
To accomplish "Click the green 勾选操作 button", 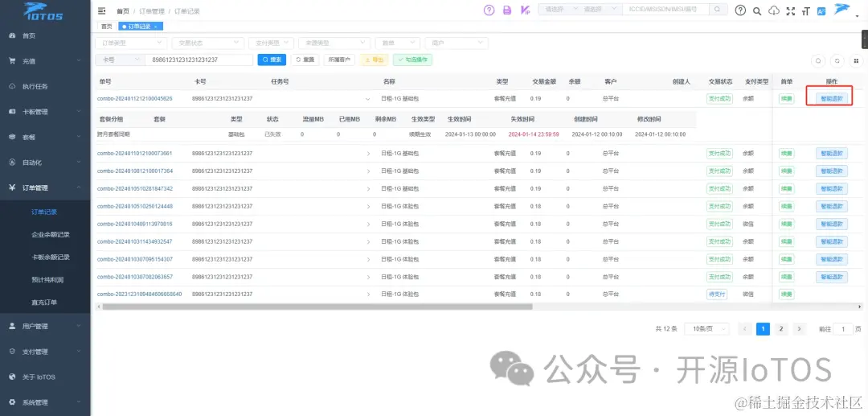I will [x=412, y=60].
